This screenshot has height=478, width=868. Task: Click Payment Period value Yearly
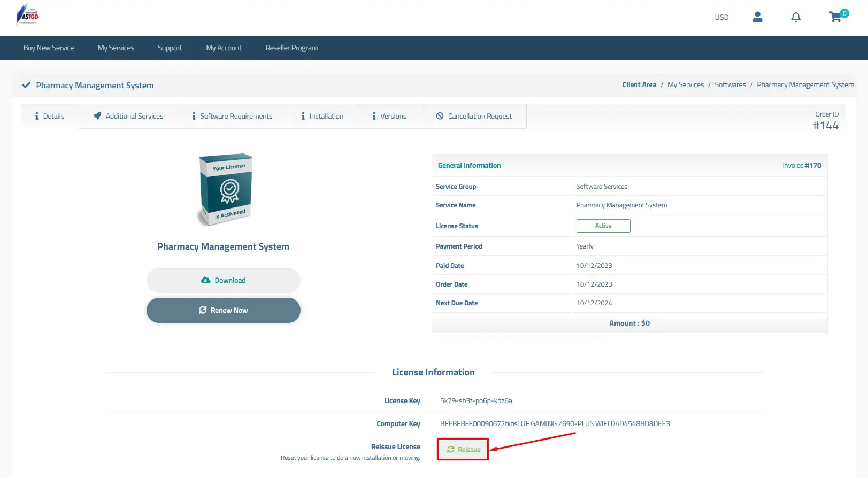585,246
